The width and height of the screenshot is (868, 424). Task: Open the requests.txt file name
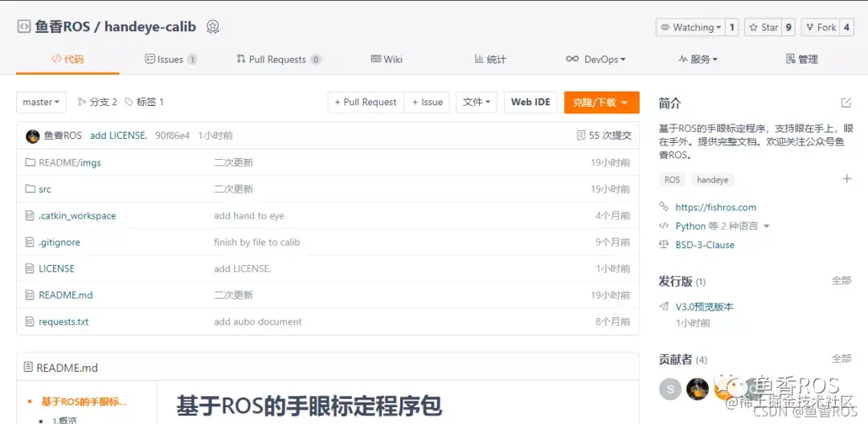pyautogui.click(x=63, y=322)
